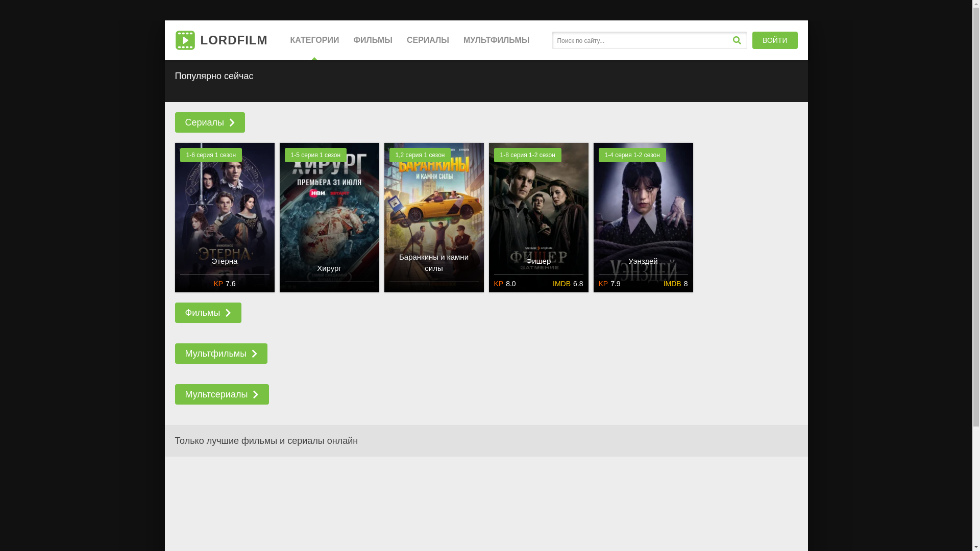Click KP 7.9 rating on Уэнздей
This screenshot has width=980, height=551.
(609, 284)
